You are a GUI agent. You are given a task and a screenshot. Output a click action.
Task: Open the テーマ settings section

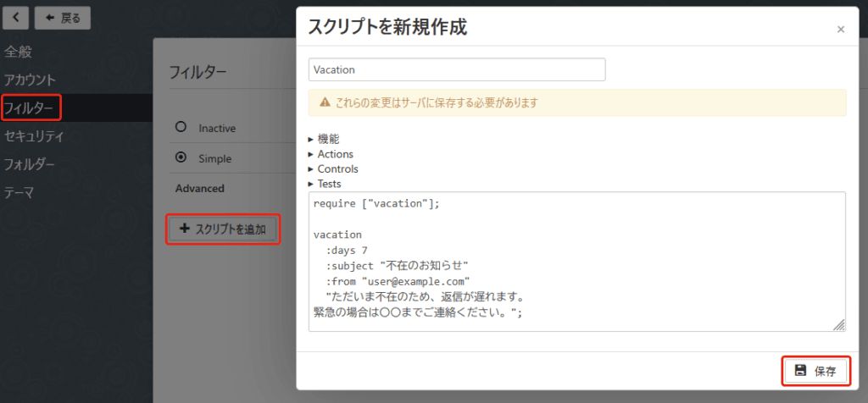(19, 192)
